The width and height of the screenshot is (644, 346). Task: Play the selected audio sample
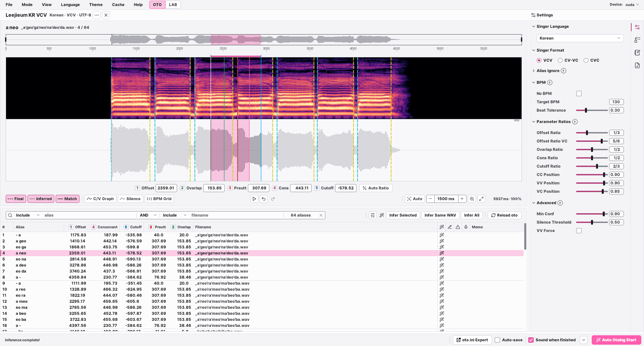tap(254, 199)
